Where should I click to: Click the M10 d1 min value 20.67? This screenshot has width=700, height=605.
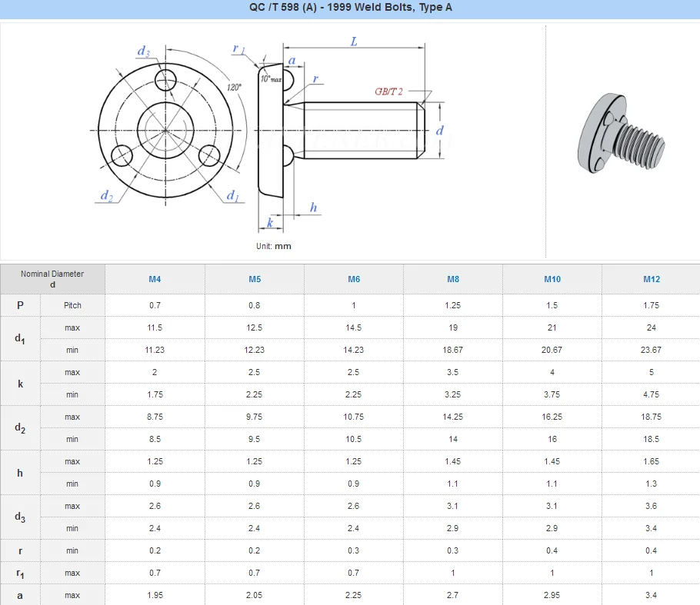(552, 351)
